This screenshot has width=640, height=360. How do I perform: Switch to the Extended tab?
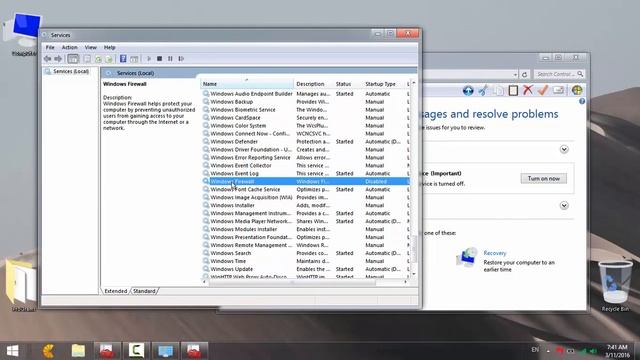tap(116, 291)
